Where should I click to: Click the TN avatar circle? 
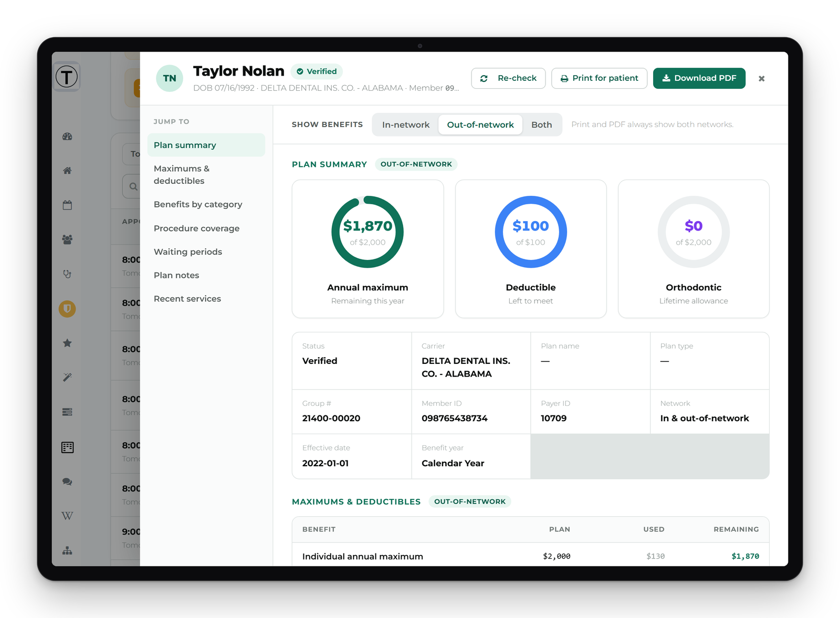pos(170,78)
